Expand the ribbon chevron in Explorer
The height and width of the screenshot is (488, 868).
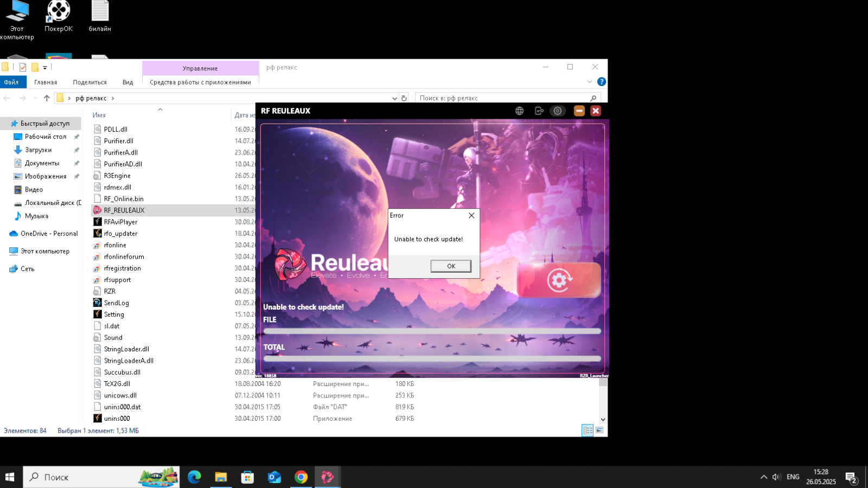point(590,82)
